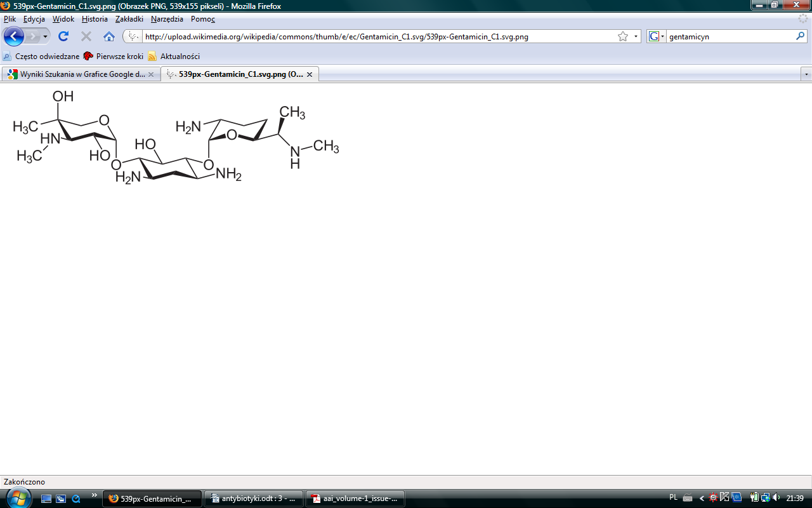
Task: Switch to aai_volume-1_issue PDF taskbar button
Action: (355, 498)
